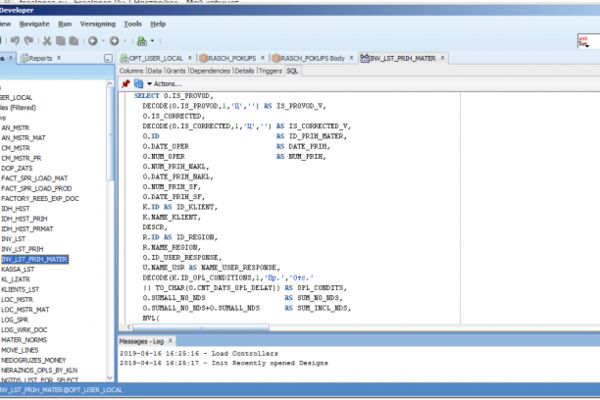This screenshot has height=400, width=600.
Task: Click the red pin Freeze View icon
Action: pos(126,83)
